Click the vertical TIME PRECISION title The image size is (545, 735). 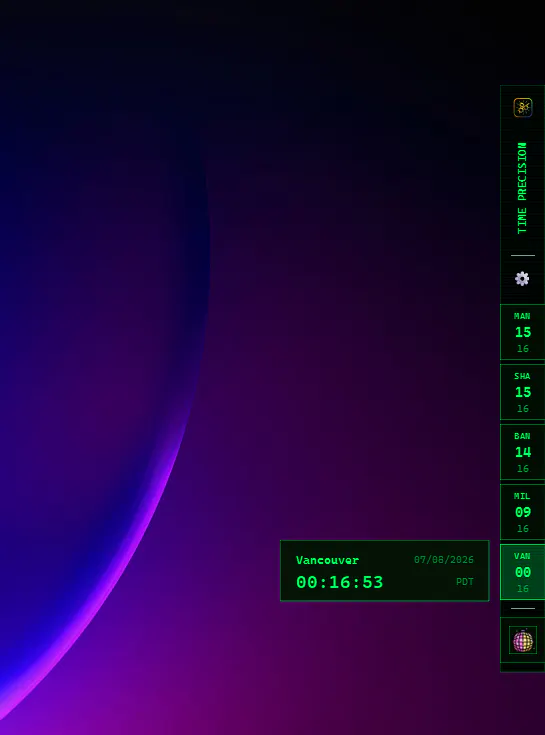coord(522,188)
